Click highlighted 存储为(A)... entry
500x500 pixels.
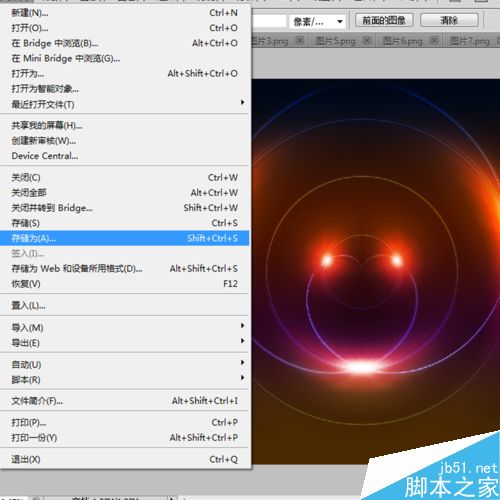tap(125, 238)
